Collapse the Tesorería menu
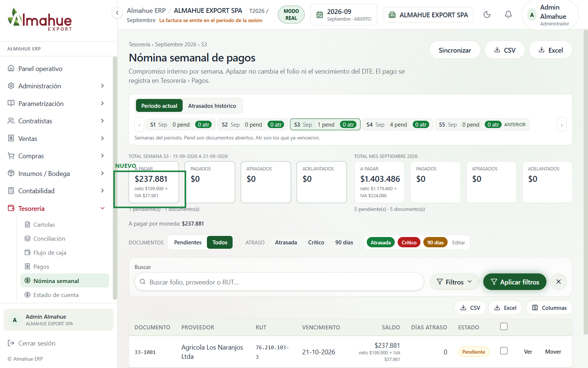588x368 pixels. pyautogui.click(x=56, y=208)
